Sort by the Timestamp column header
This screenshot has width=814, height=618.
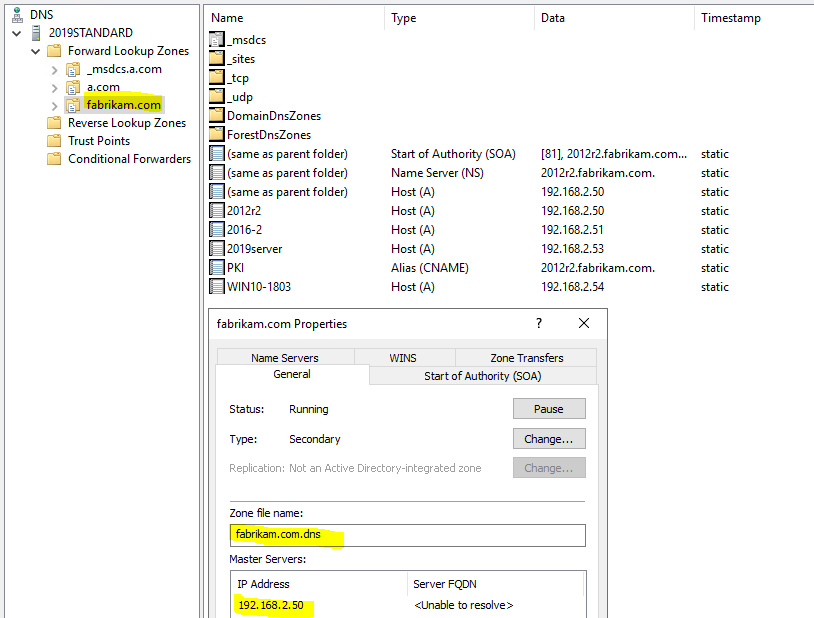(754, 18)
